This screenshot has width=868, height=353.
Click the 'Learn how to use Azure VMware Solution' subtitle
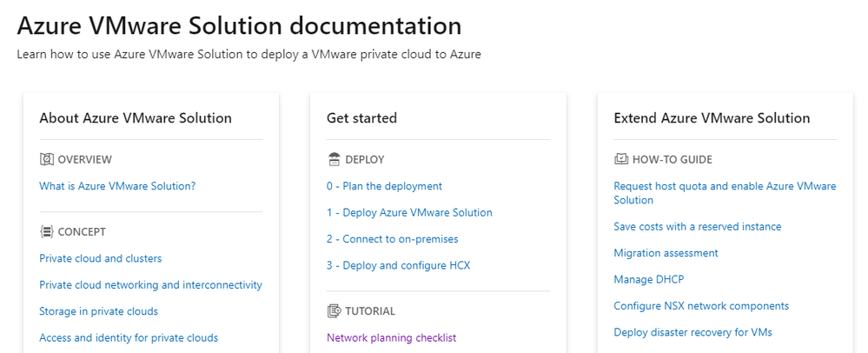(248, 54)
